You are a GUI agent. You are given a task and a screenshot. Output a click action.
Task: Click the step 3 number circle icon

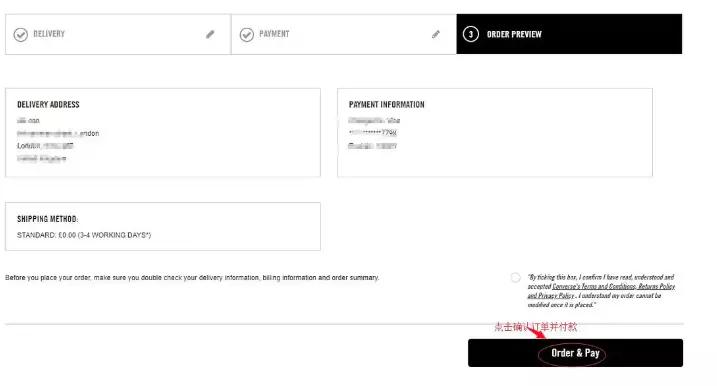471,34
